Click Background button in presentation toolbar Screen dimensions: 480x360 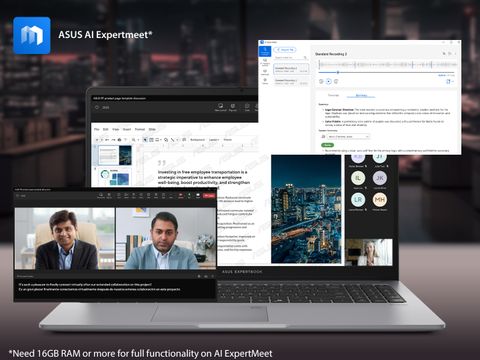click(x=197, y=140)
